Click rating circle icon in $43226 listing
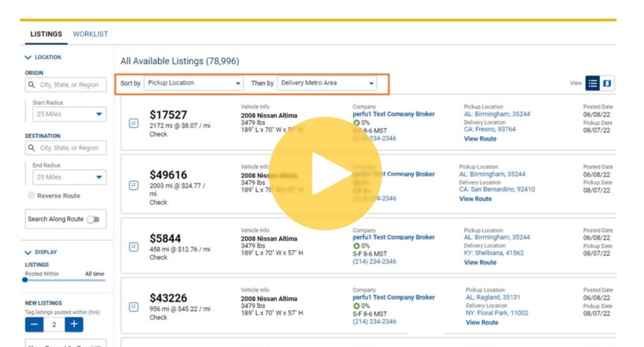 tap(356, 306)
